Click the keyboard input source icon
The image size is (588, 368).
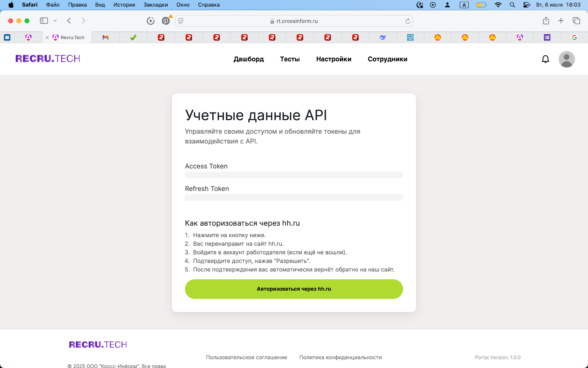click(x=464, y=5)
